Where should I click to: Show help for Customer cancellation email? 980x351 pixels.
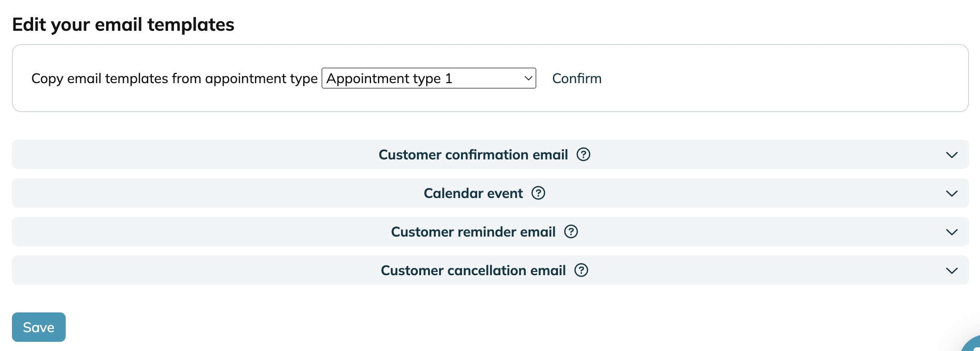[581, 270]
